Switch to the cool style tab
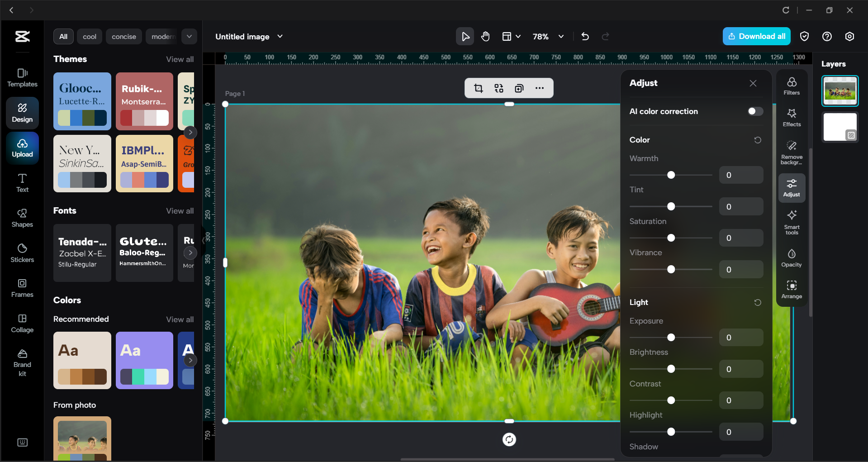 [x=89, y=36]
